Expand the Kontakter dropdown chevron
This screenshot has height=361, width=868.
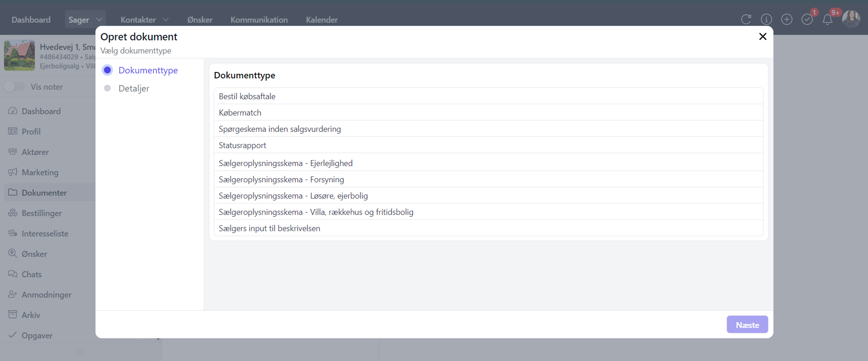pos(166,20)
